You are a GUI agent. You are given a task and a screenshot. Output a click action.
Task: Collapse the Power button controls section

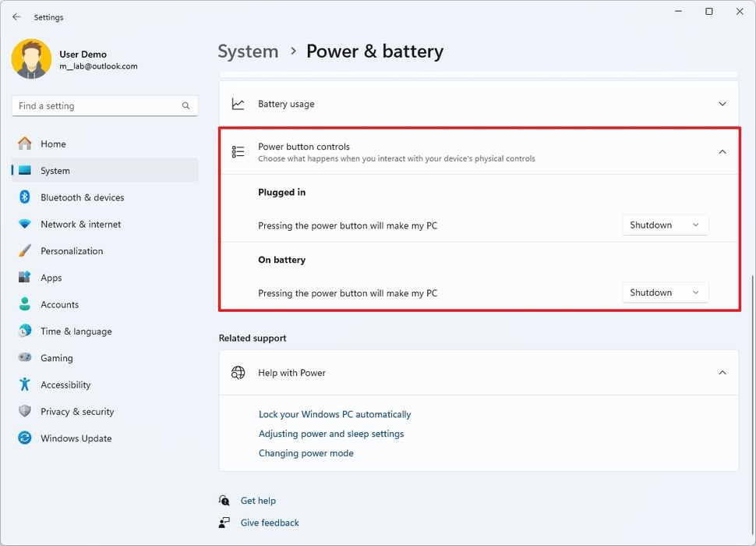(722, 151)
